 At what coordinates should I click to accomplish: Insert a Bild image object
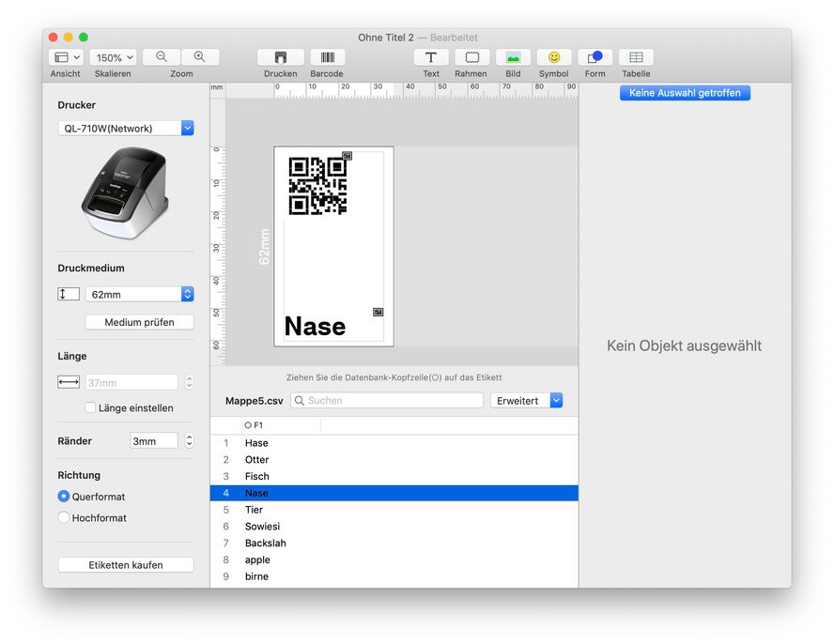point(513,57)
